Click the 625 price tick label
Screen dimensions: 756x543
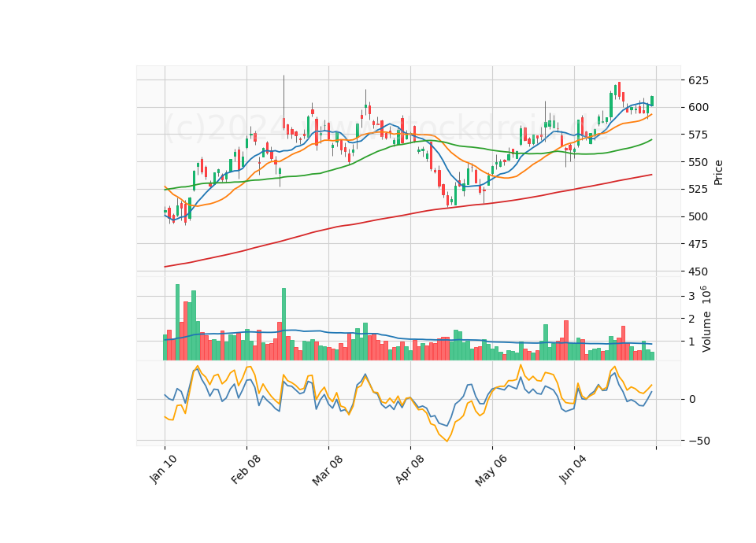click(x=699, y=80)
